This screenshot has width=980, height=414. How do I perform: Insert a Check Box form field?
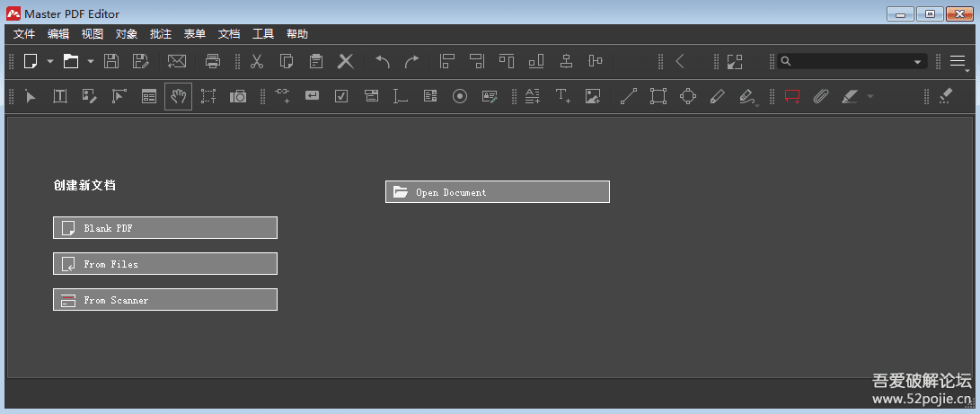click(341, 96)
